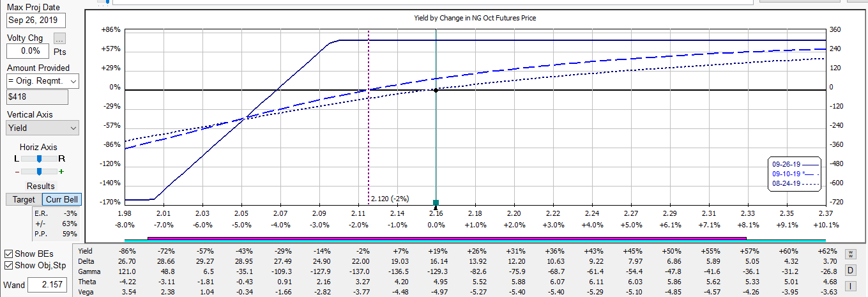Click the x-axis percent label -8.0%
868x297 pixels.
[125, 225]
